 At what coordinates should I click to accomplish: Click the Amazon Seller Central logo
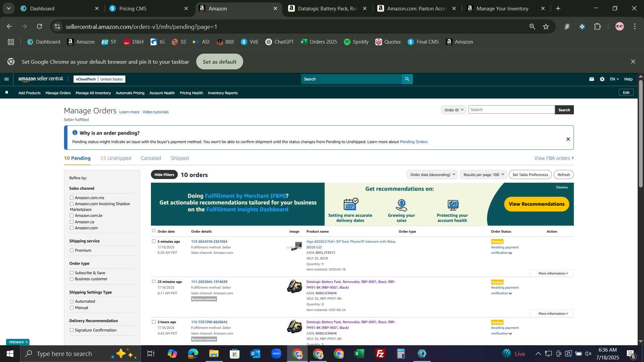(41, 79)
